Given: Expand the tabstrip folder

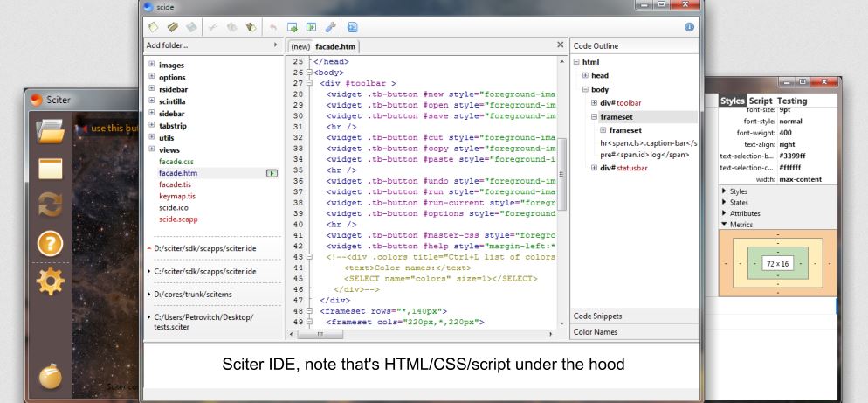Looking at the screenshot, I should (x=152, y=125).
